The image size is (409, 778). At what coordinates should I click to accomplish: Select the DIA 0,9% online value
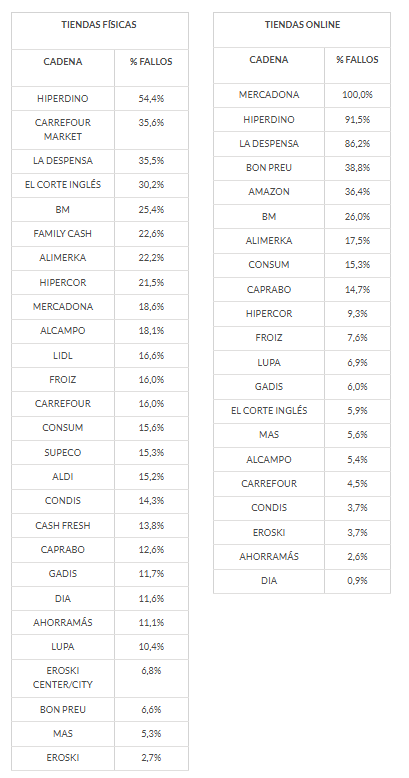[357, 581]
